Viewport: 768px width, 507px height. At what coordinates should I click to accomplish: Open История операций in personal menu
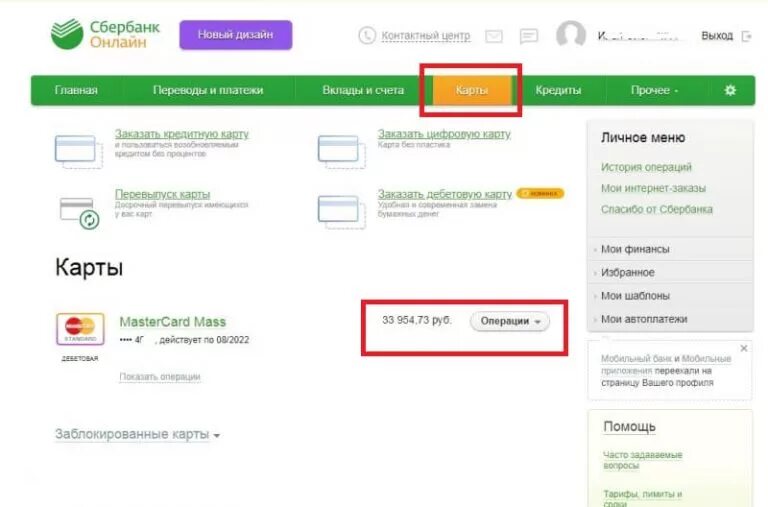(x=646, y=167)
